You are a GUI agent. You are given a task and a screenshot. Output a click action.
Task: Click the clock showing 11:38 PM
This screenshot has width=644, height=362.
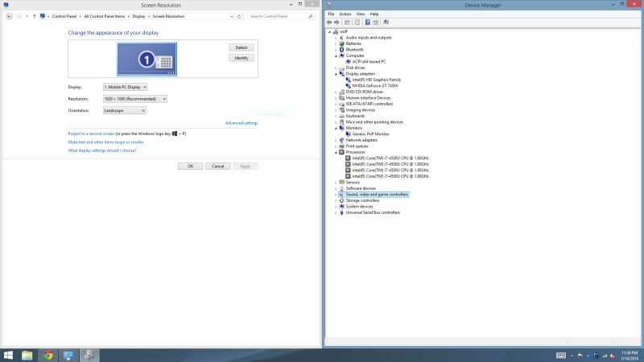(630, 353)
